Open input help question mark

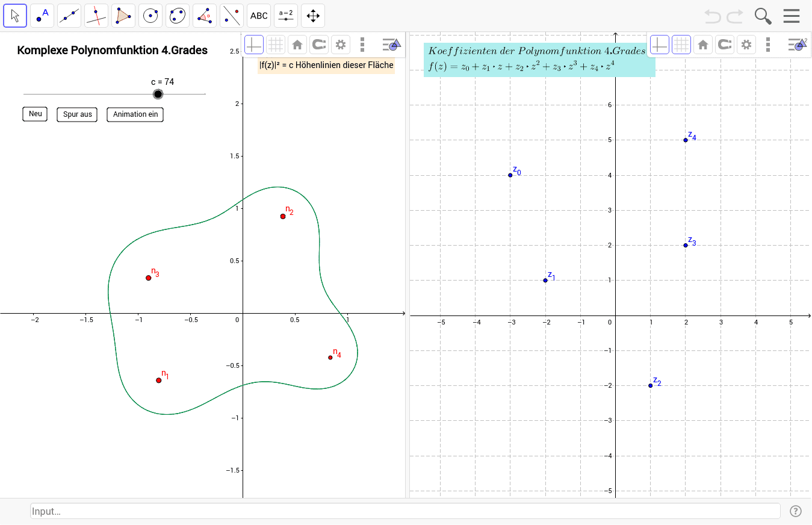796,511
